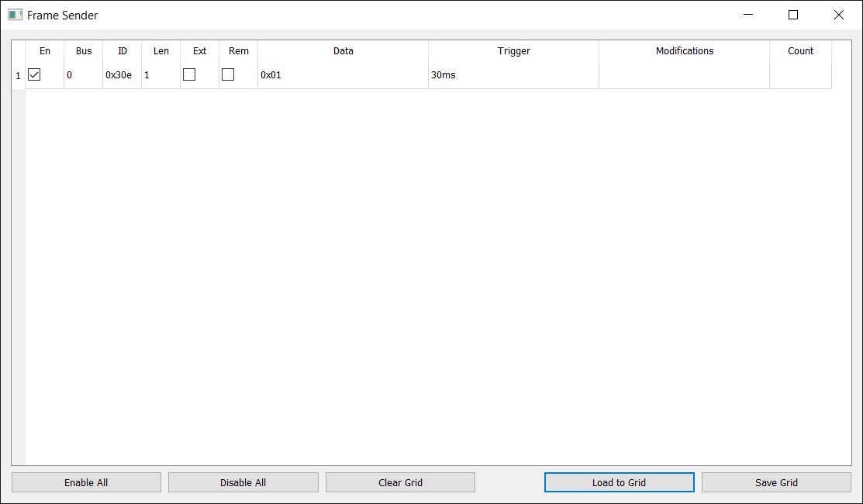This screenshot has height=504, width=863.
Task: Click the Save Grid button
Action: point(776,482)
